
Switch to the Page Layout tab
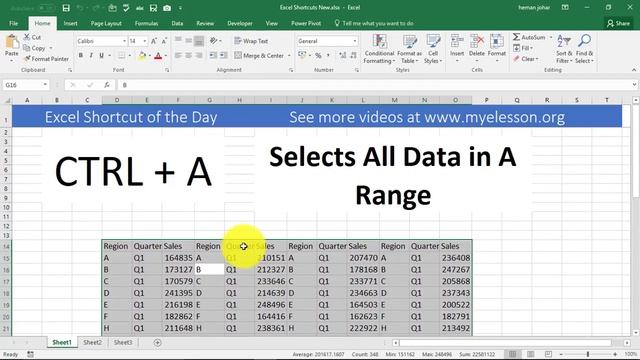pyautogui.click(x=106, y=23)
